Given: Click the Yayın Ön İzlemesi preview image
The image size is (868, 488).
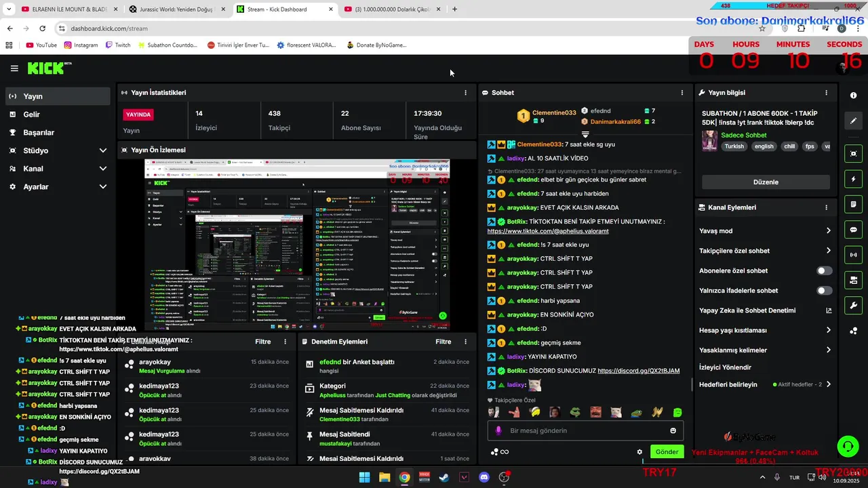Looking at the screenshot, I should pos(297,245).
